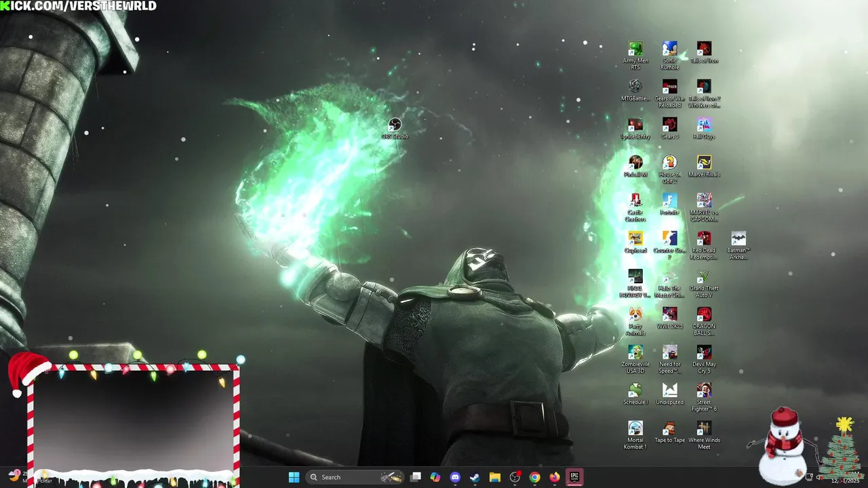Select the Devil May Cry 5 icon

click(x=704, y=359)
